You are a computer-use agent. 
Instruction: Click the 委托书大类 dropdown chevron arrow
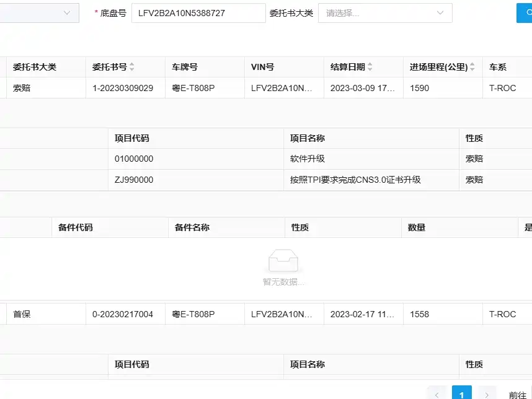[x=440, y=13]
